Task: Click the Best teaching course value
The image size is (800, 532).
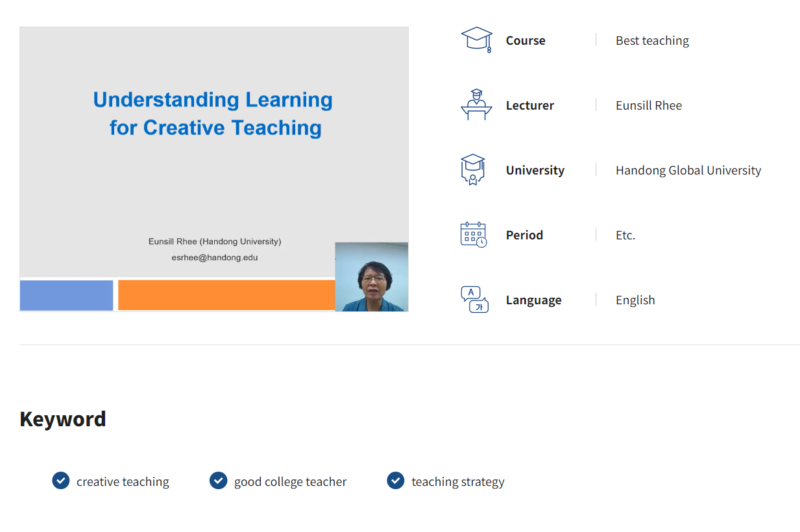Action: point(652,40)
